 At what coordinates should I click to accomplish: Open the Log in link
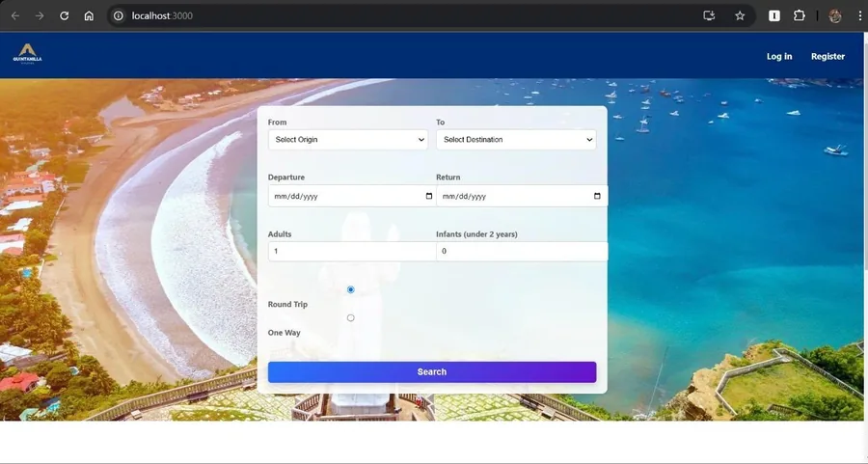[x=779, y=57]
